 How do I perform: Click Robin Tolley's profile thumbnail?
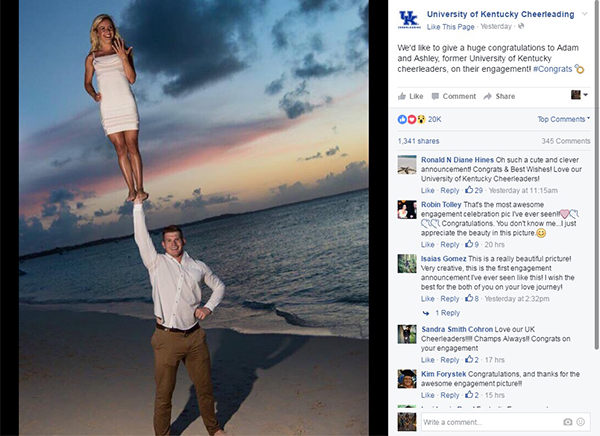pyautogui.click(x=407, y=210)
